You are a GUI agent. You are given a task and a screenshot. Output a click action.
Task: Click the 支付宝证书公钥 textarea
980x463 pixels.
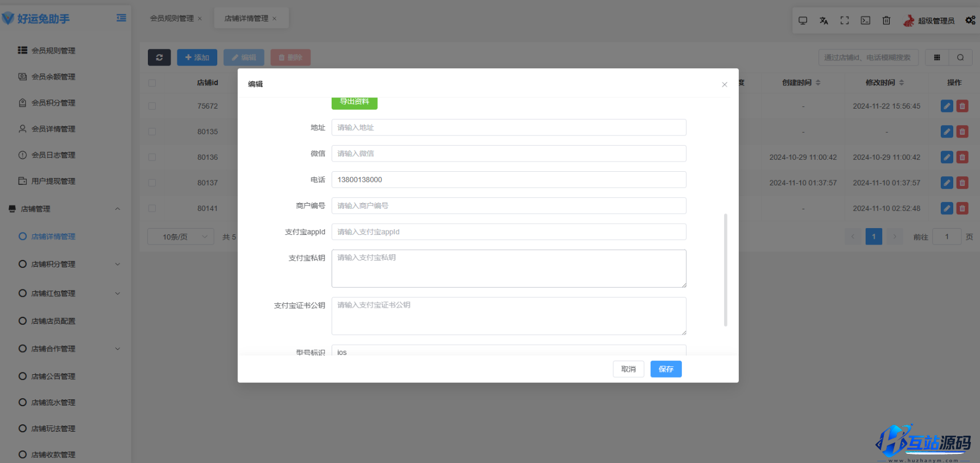click(508, 316)
